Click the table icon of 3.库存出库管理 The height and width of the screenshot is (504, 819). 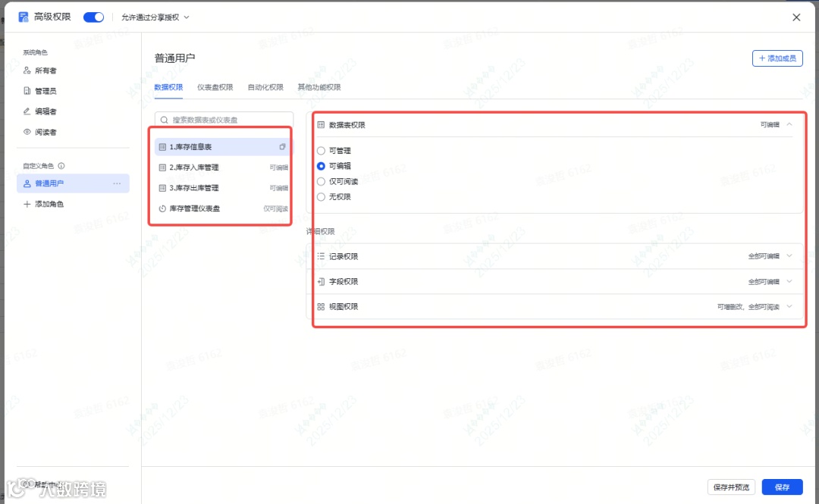(x=162, y=188)
